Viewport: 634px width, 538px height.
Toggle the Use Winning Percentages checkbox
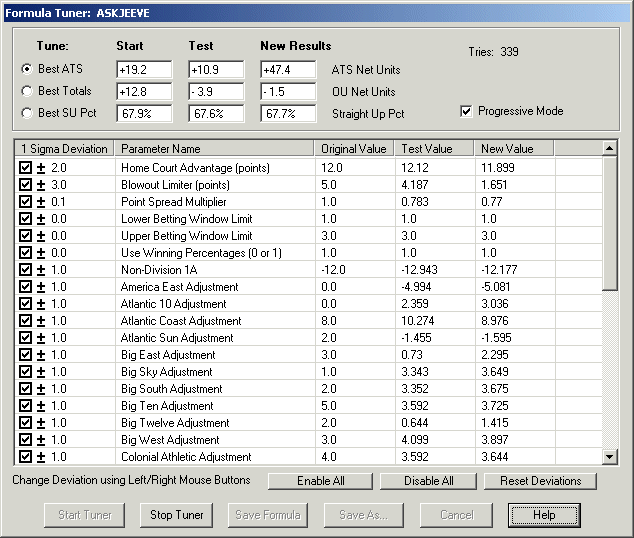coord(25,252)
